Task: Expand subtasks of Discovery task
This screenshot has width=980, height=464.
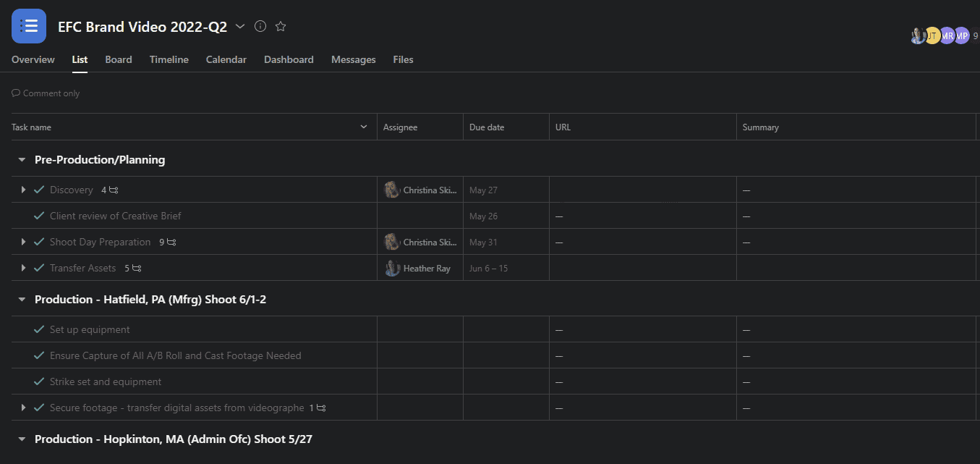Action: coord(23,190)
